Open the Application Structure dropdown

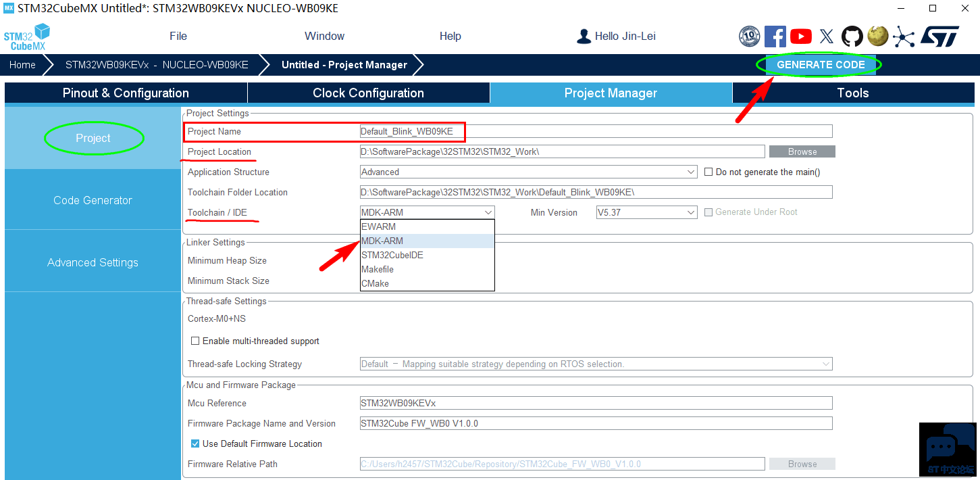[x=529, y=172]
